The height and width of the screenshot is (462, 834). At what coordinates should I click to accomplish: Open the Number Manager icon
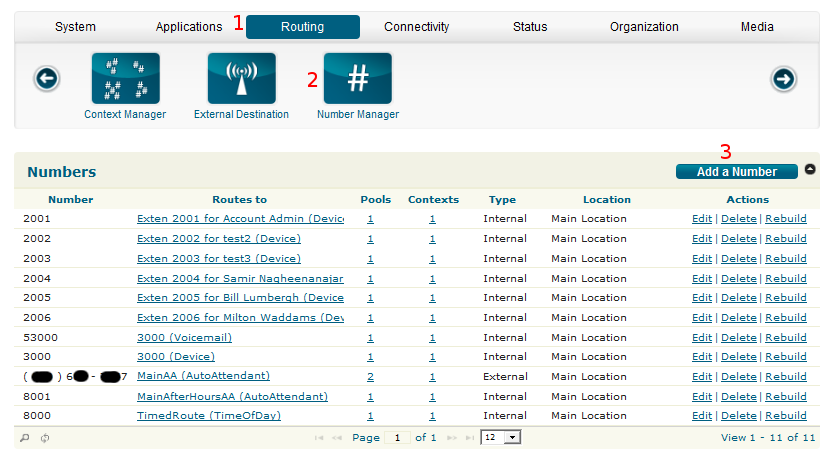(x=357, y=79)
